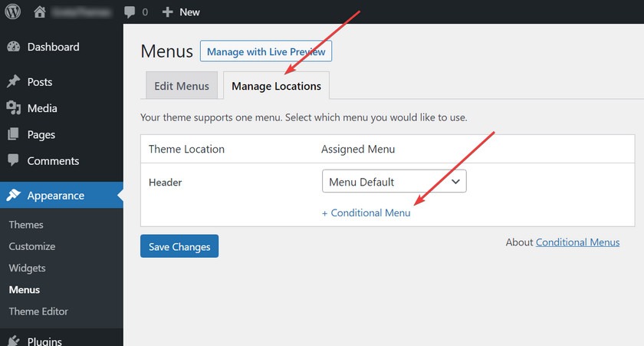Open the About Conditional Menus link
Screen dimensions: 644x346
[x=577, y=242]
